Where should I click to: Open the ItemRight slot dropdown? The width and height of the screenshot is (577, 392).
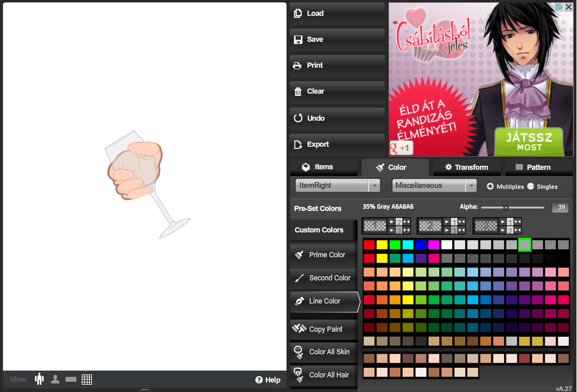[x=337, y=186]
